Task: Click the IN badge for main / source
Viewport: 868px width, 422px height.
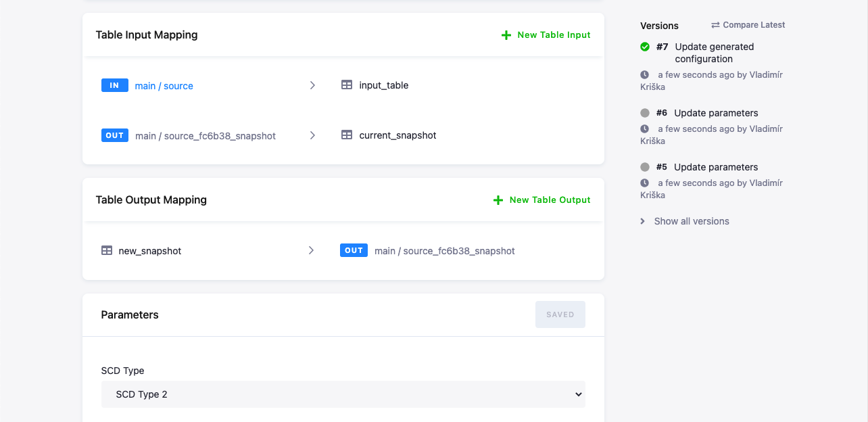Action: 115,85
